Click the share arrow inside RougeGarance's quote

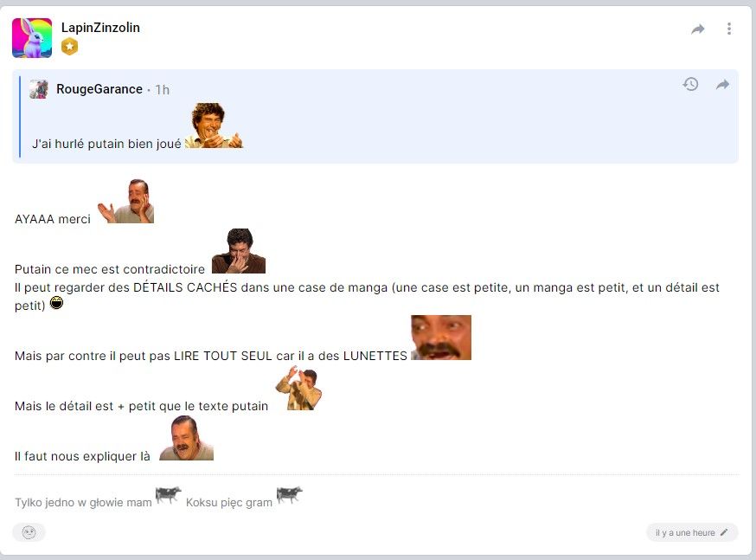(723, 85)
